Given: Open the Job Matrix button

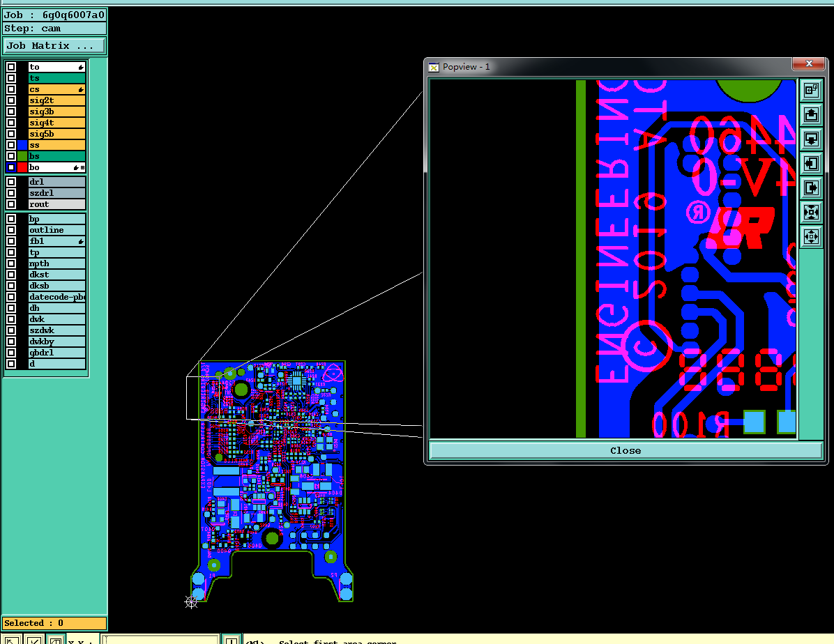Looking at the screenshot, I should click(x=54, y=46).
